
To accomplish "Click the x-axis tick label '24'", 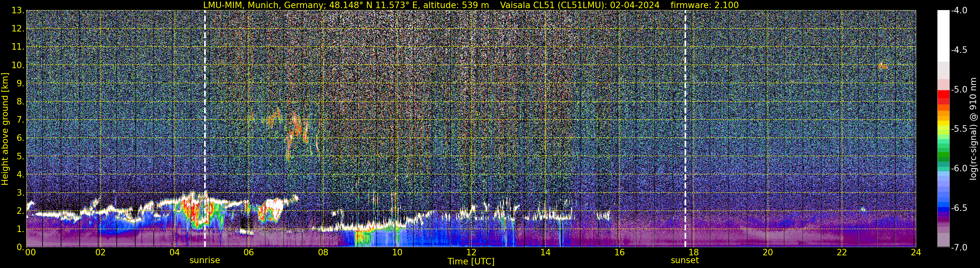I will (x=916, y=252).
